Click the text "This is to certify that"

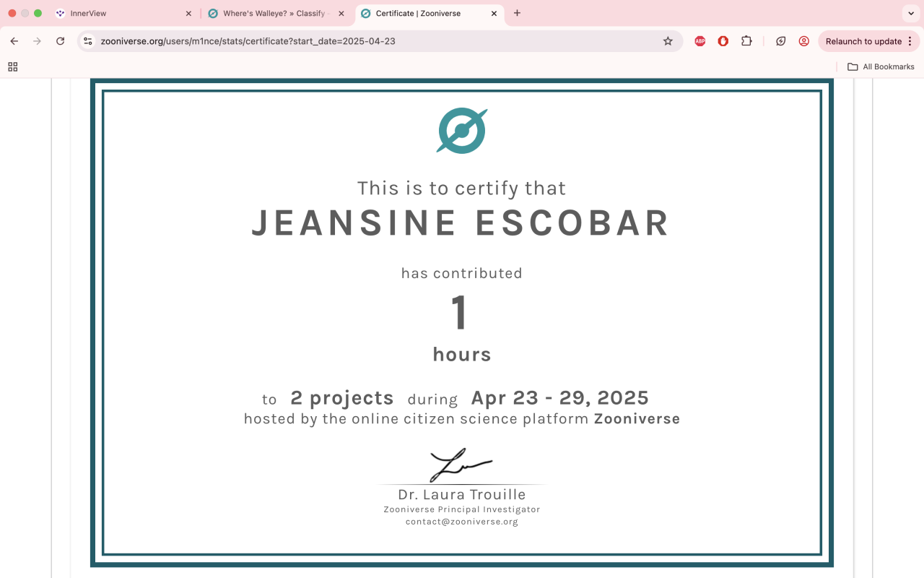(461, 189)
